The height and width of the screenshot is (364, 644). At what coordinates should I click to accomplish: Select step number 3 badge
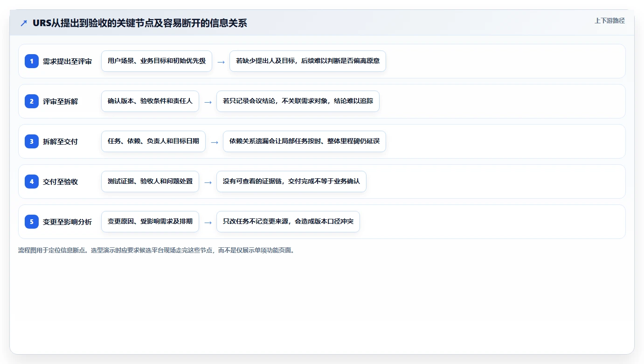32,141
